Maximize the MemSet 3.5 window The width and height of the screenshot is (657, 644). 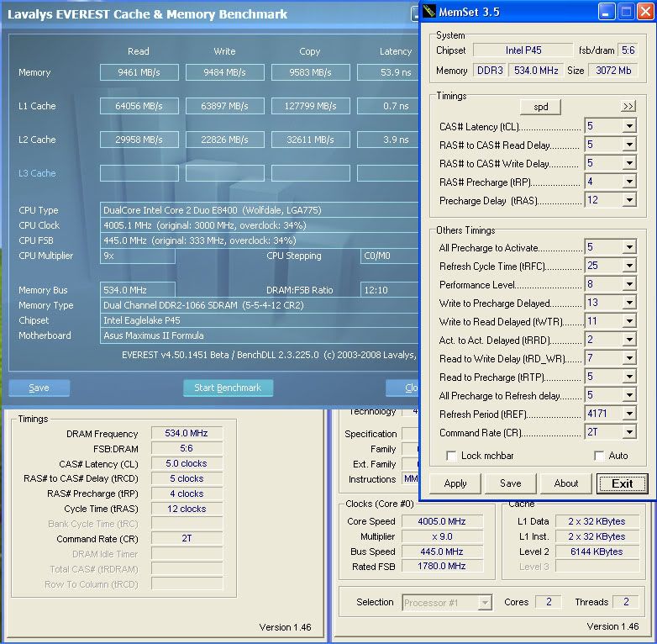tap(626, 12)
